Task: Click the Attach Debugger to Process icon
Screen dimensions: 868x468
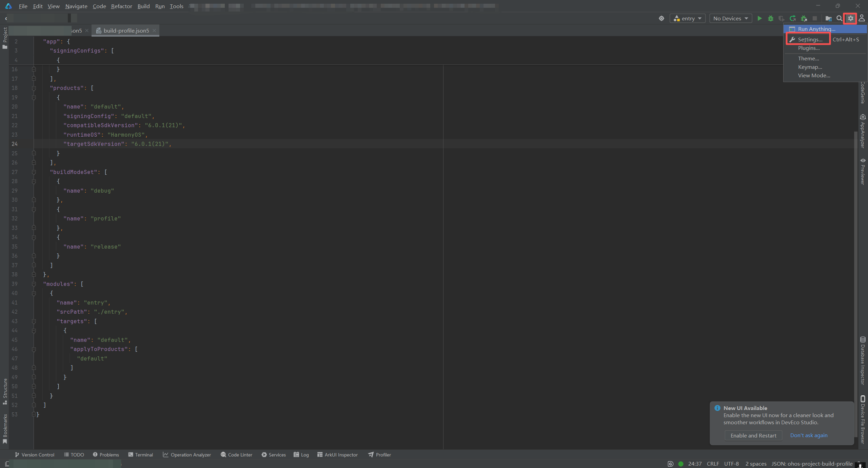Action: (804, 18)
